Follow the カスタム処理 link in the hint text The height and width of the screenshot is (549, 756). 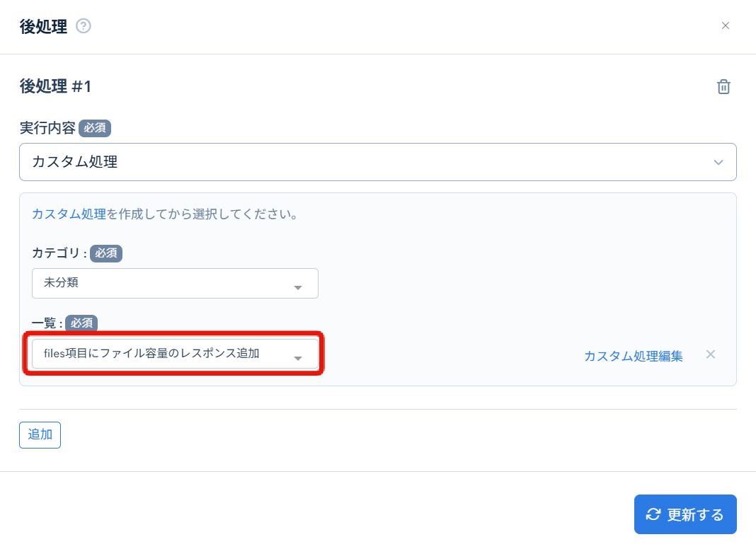click(x=69, y=214)
